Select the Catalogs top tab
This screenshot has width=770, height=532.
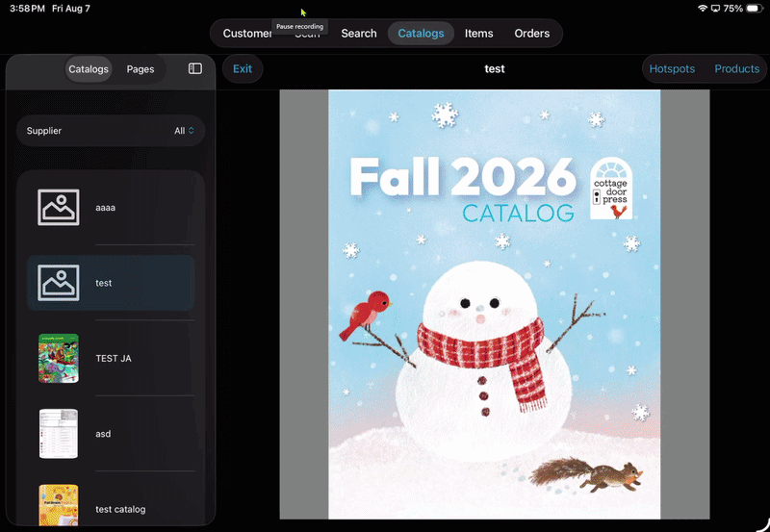pyautogui.click(x=421, y=34)
